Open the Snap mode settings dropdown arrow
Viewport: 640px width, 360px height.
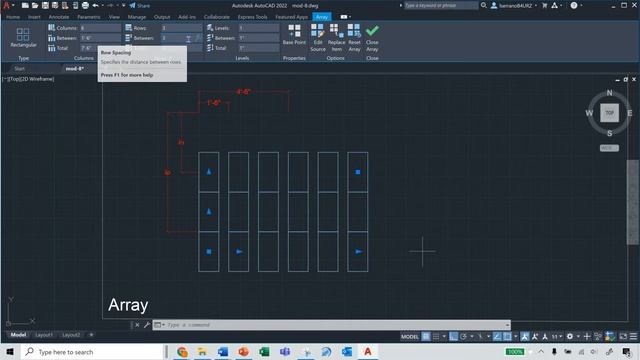click(444, 336)
